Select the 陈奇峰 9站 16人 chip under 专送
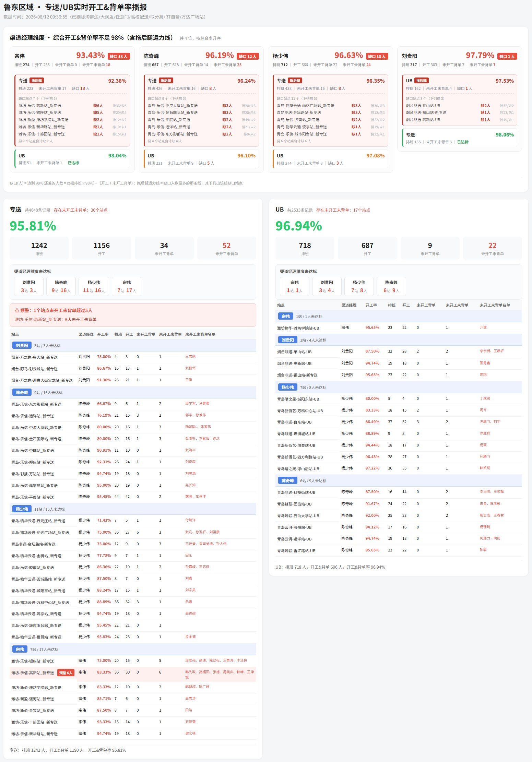The height and width of the screenshot is (762, 532). tap(61, 286)
